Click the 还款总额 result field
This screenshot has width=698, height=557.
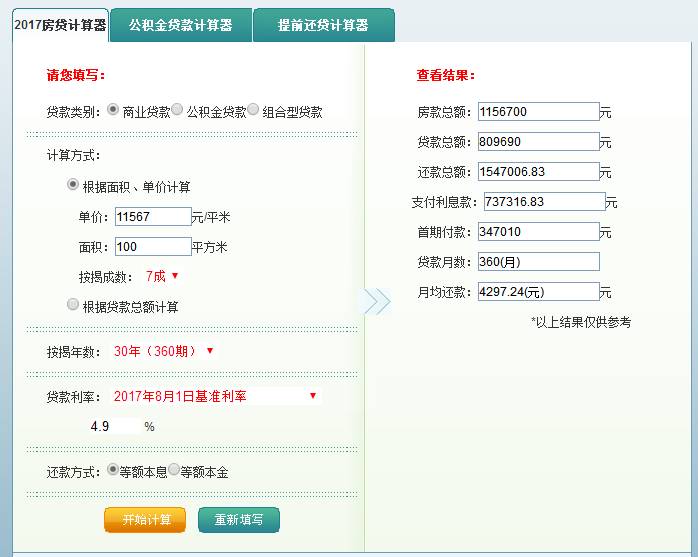(539, 171)
